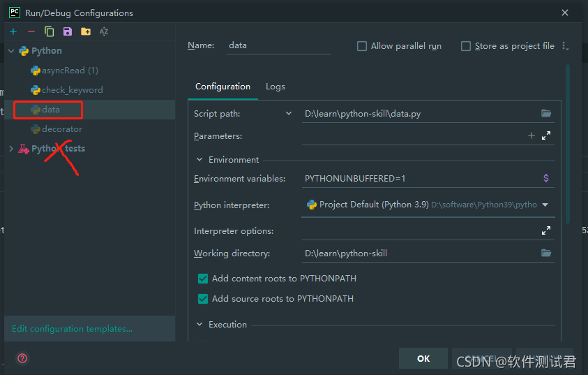Browse for the script path via its folder icon
The image size is (588, 375).
[546, 113]
